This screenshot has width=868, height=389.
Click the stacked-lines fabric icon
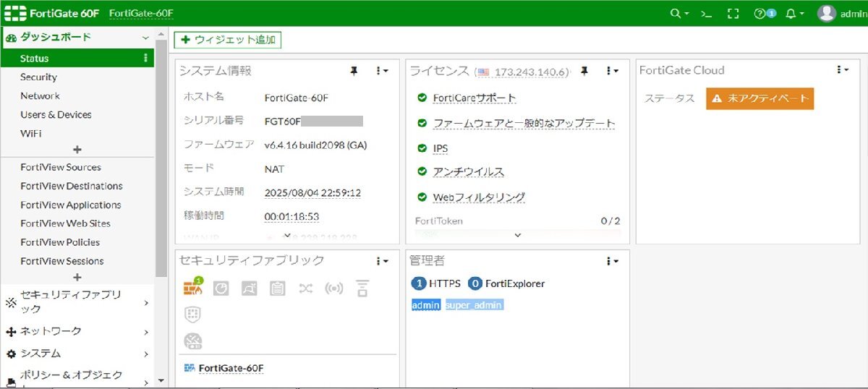pyautogui.click(x=362, y=288)
